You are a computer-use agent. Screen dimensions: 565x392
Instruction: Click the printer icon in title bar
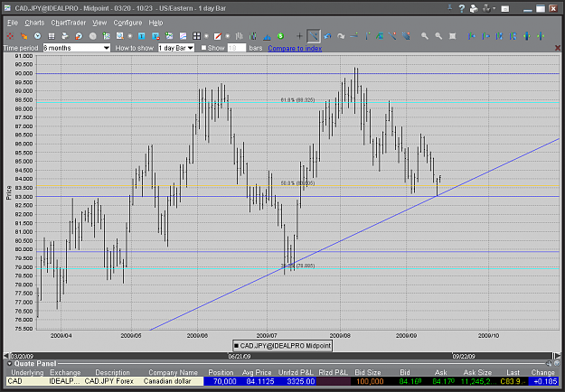click(475, 8)
